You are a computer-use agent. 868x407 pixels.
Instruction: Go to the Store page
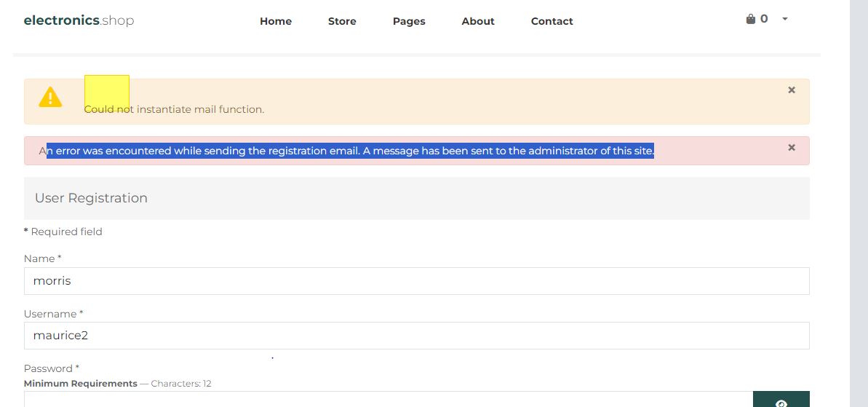tap(342, 21)
